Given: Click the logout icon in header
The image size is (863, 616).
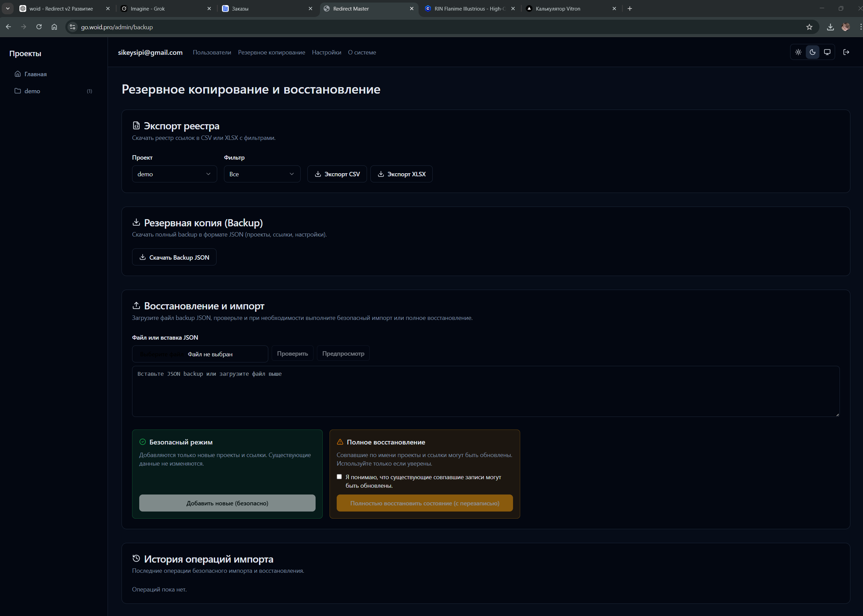Looking at the screenshot, I should [x=846, y=52].
